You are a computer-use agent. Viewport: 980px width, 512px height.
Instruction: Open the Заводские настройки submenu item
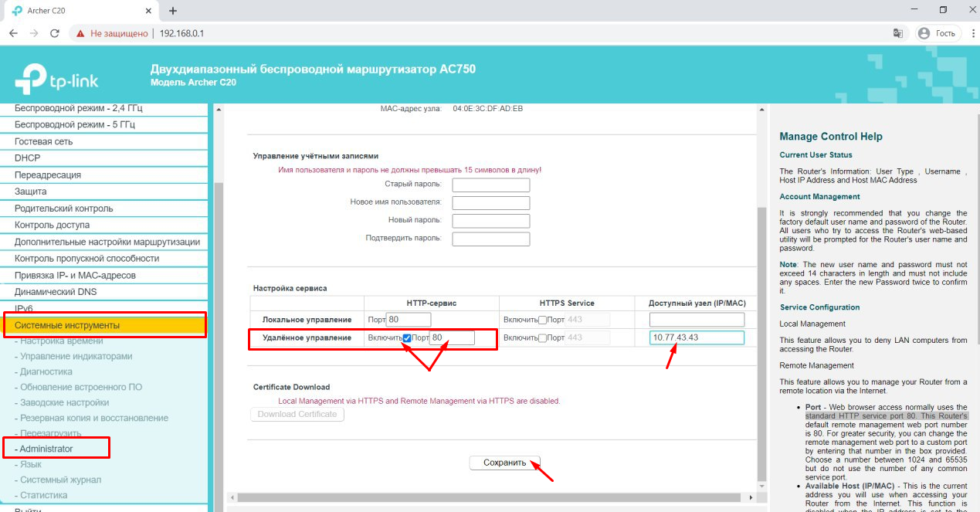64,402
